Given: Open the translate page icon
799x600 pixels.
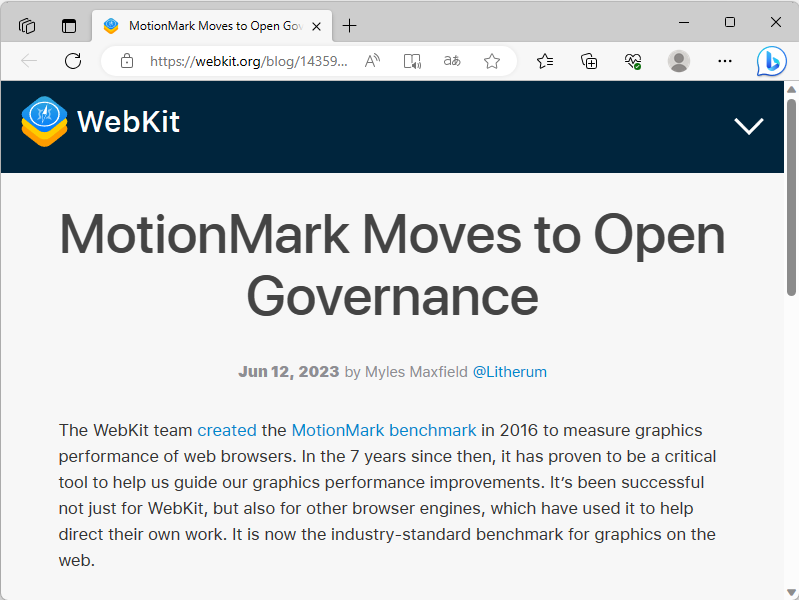Looking at the screenshot, I should click(452, 61).
